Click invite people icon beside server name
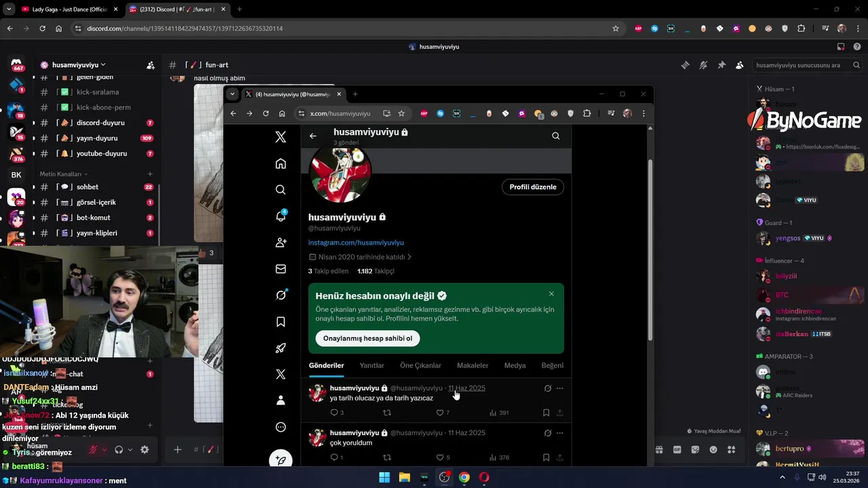Viewport: 868px width, 488px height. pyautogui.click(x=151, y=65)
